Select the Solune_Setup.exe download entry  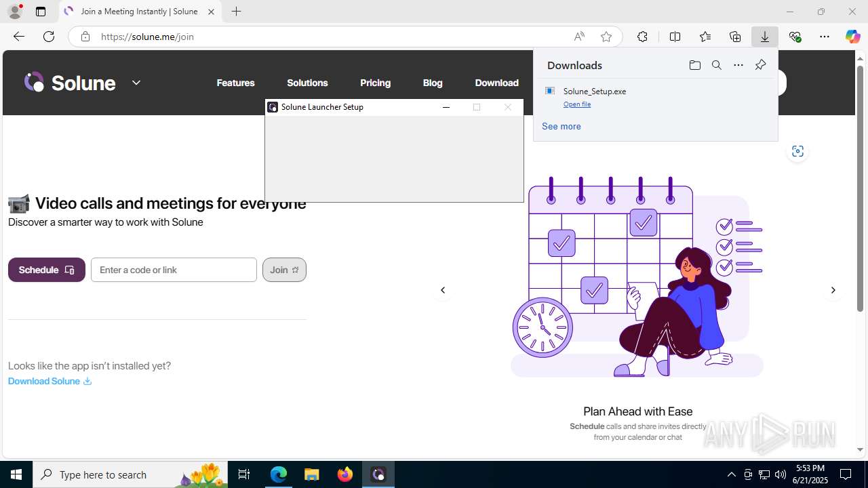point(655,97)
